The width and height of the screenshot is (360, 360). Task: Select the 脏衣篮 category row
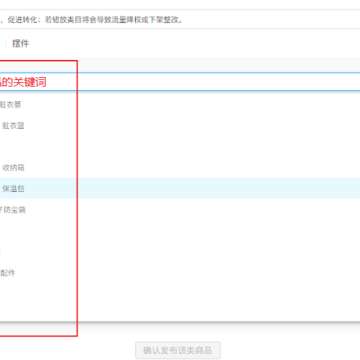pyautogui.click(x=180, y=126)
